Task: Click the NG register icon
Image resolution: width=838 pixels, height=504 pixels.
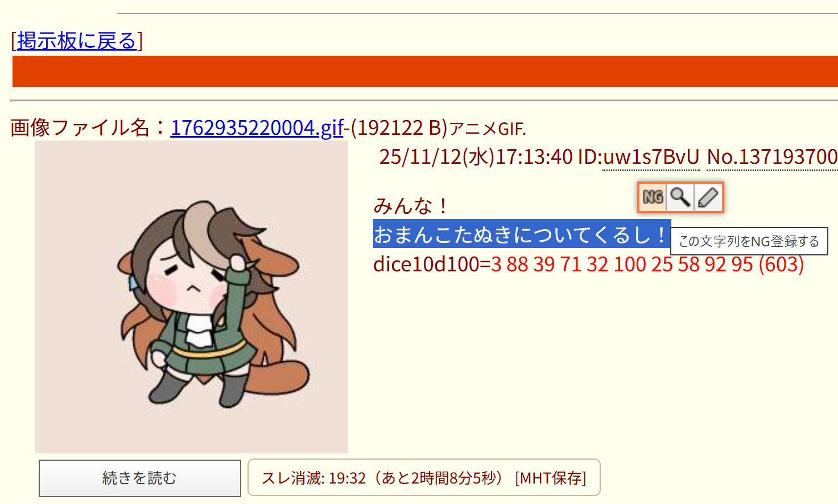Action: click(653, 197)
